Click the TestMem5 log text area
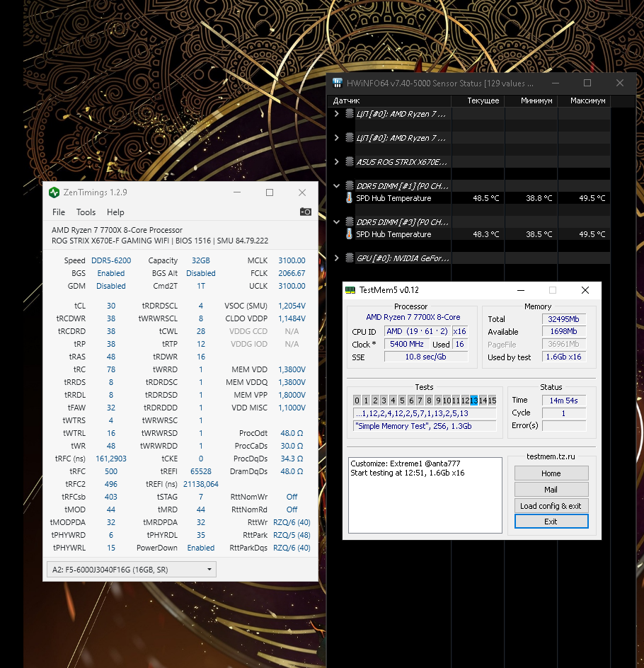 point(425,495)
